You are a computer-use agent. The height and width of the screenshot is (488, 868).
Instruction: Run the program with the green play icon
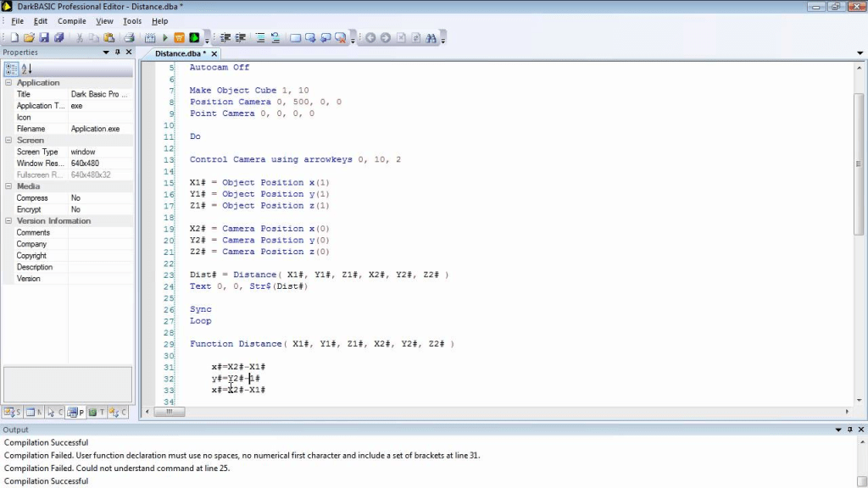pos(165,38)
